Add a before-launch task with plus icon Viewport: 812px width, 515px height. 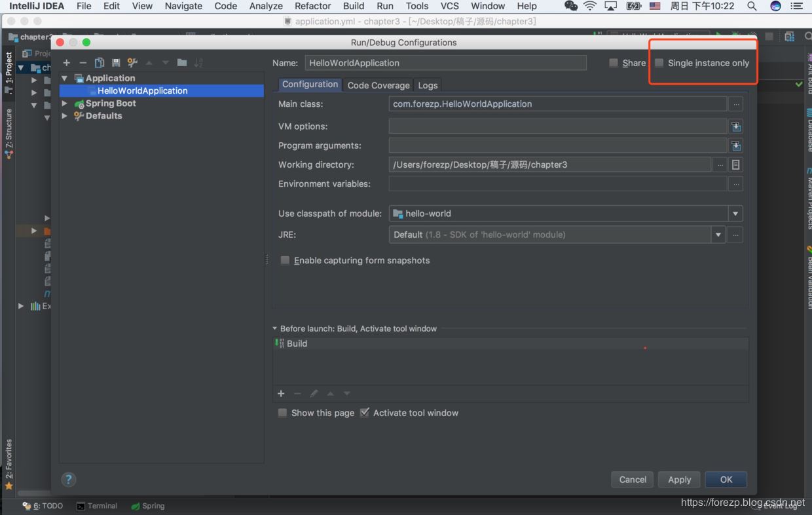(281, 394)
